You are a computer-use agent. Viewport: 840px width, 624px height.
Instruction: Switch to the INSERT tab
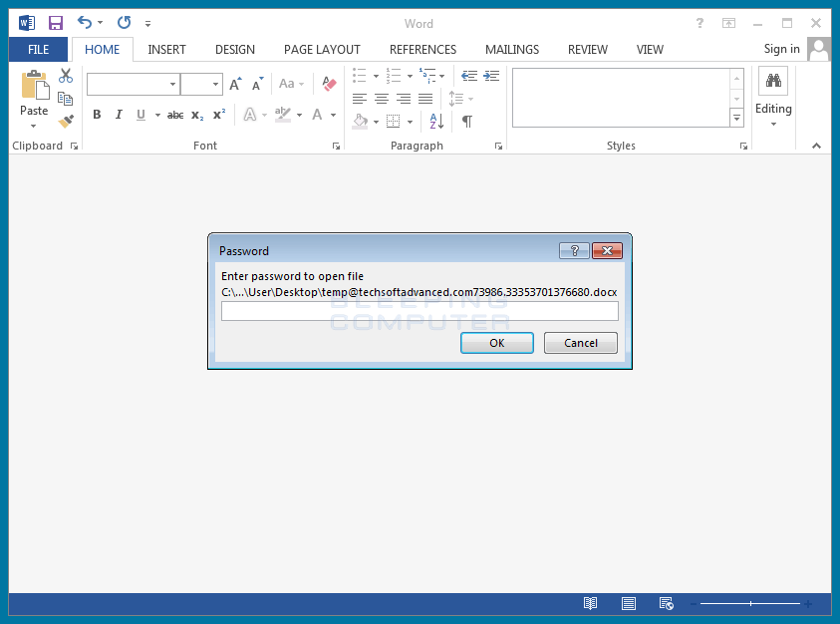pos(166,49)
